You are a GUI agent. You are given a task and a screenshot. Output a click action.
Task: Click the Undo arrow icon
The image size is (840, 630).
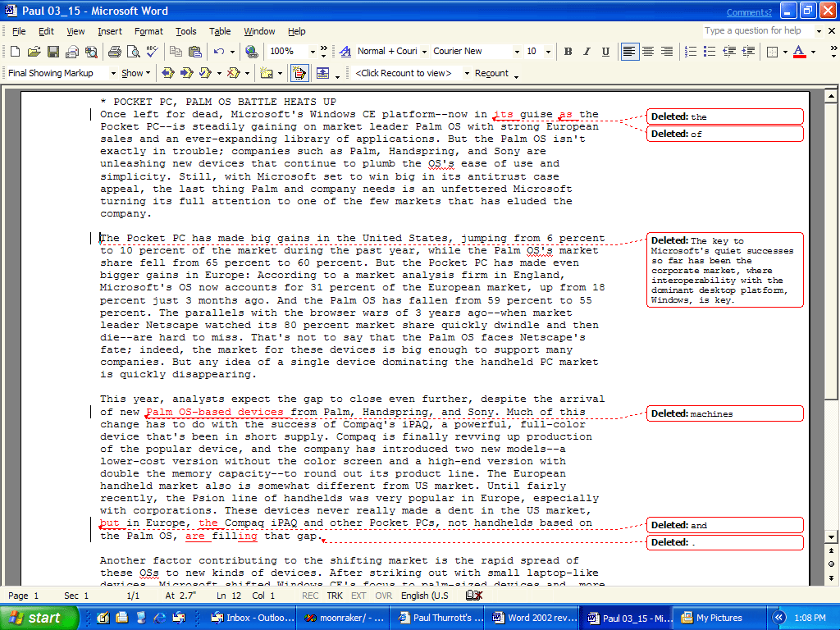pos(218,52)
